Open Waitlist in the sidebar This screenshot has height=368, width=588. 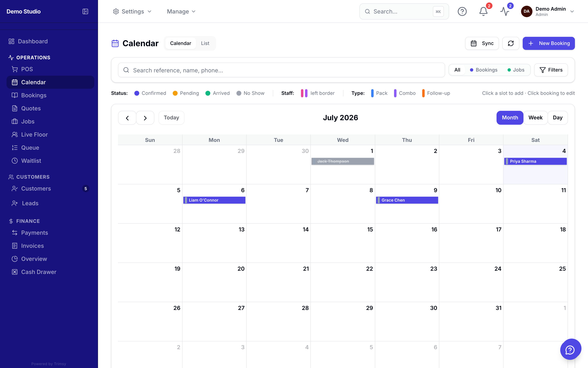[50, 161]
